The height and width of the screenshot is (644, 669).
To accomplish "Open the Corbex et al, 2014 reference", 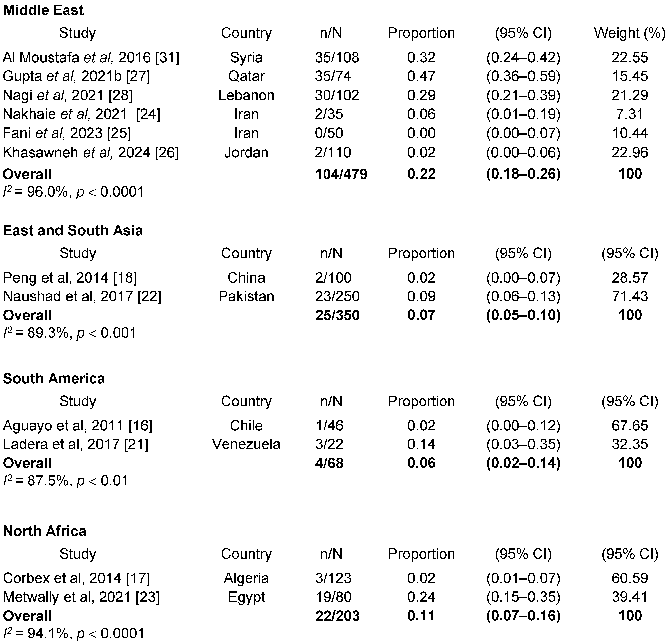I will coord(76,578).
